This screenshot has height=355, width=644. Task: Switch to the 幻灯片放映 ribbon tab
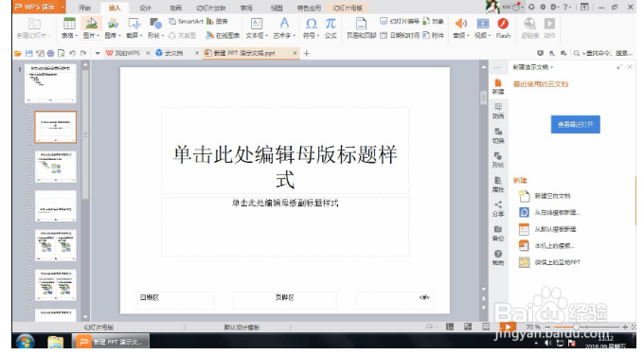pyautogui.click(x=210, y=8)
